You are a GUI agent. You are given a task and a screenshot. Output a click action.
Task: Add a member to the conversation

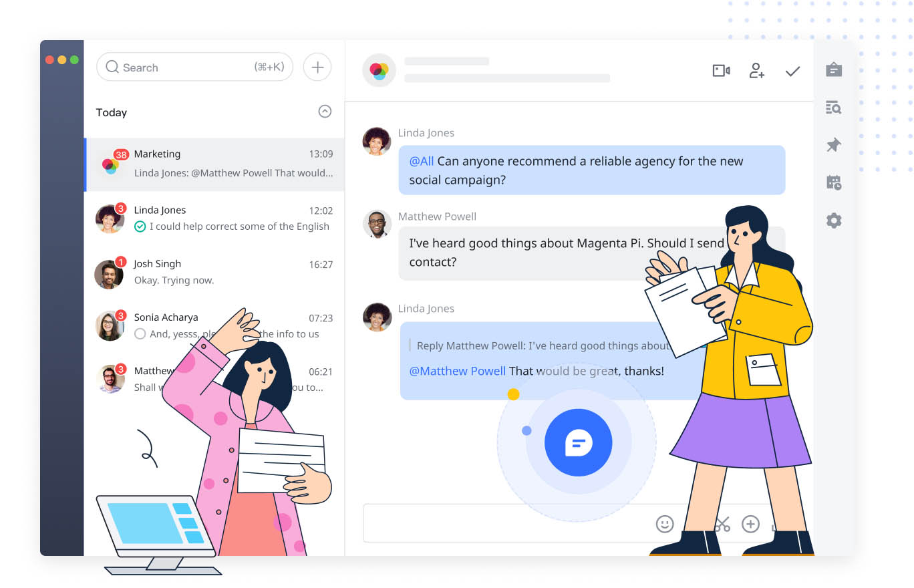(x=756, y=71)
